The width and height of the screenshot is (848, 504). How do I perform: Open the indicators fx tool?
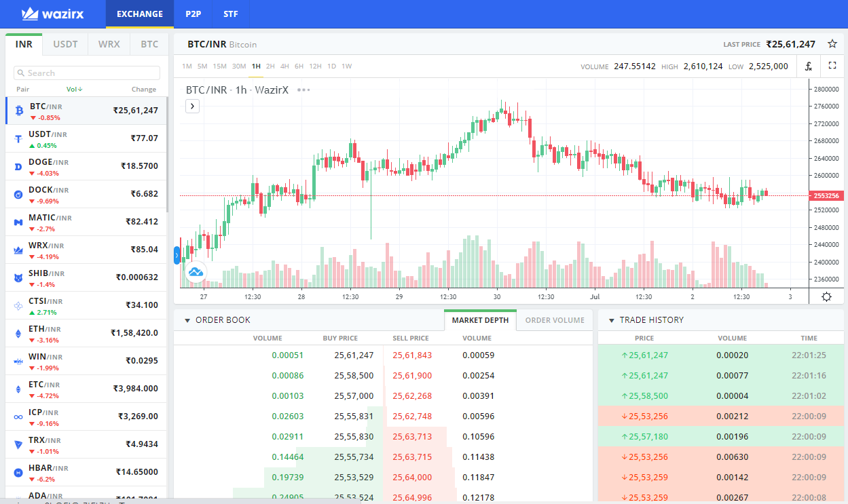pos(809,66)
